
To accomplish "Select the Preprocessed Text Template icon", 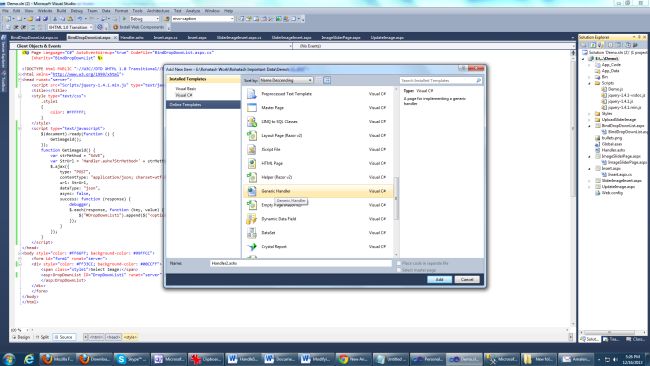I will [252, 94].
